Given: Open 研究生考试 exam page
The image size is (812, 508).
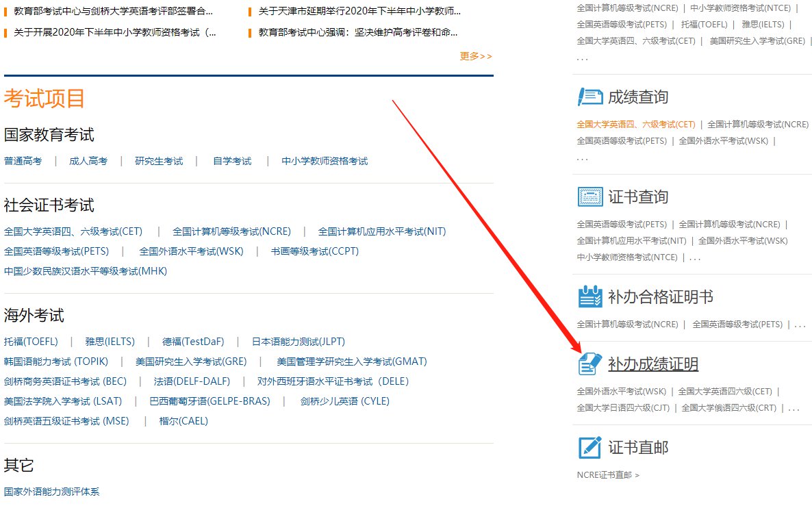Looking at the screenshot, I should tap(159, 161).
